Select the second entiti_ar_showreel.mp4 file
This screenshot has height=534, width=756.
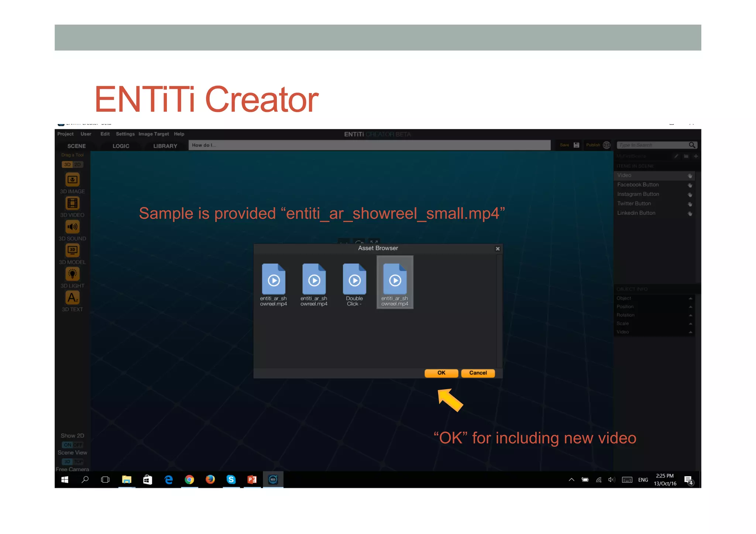point(314,285)
